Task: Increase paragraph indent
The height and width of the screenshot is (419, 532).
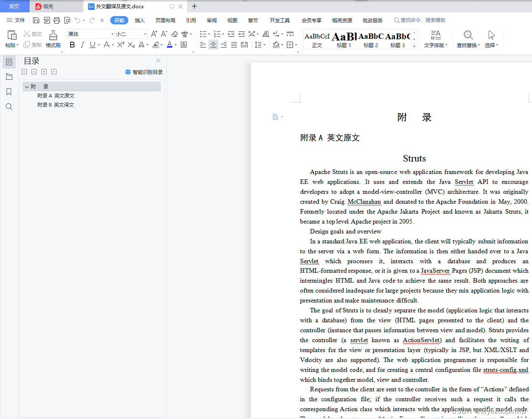Action: pyautogui.click(x=241, y=34)
